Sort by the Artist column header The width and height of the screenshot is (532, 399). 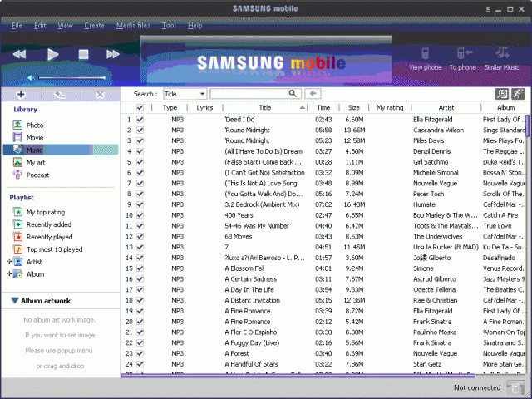click(446, 107)
